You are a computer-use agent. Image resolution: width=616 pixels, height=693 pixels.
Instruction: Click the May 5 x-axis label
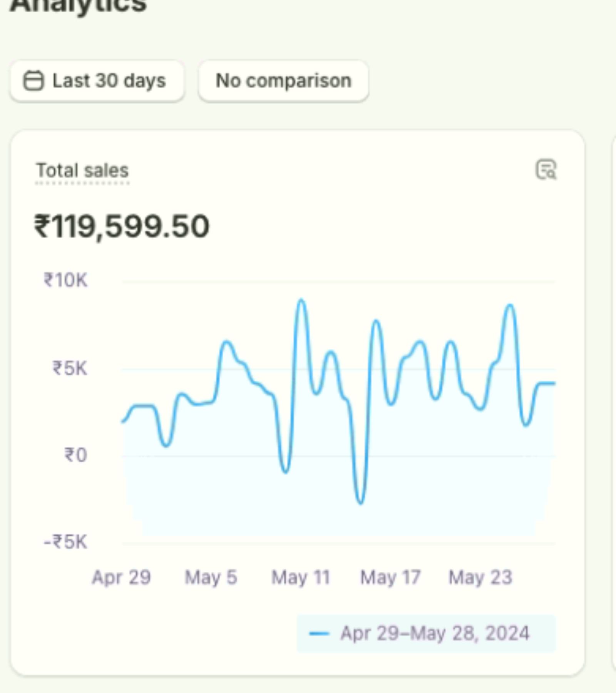(211, 577)
